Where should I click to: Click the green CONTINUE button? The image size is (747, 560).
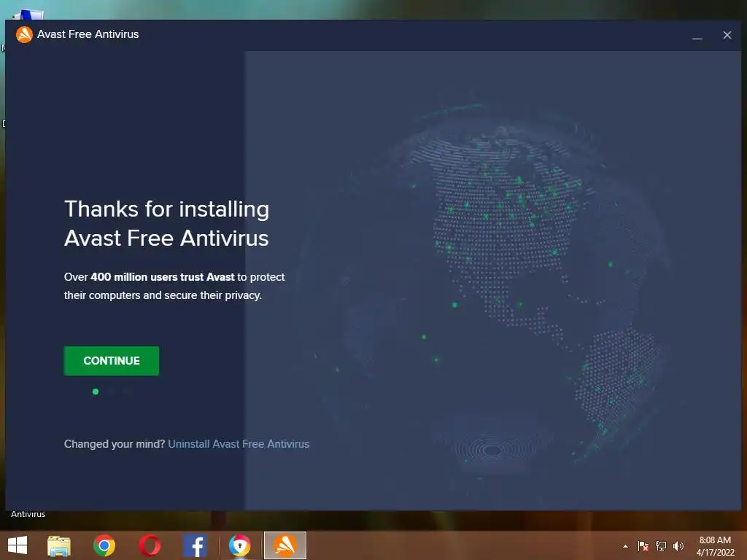[112, 360]
